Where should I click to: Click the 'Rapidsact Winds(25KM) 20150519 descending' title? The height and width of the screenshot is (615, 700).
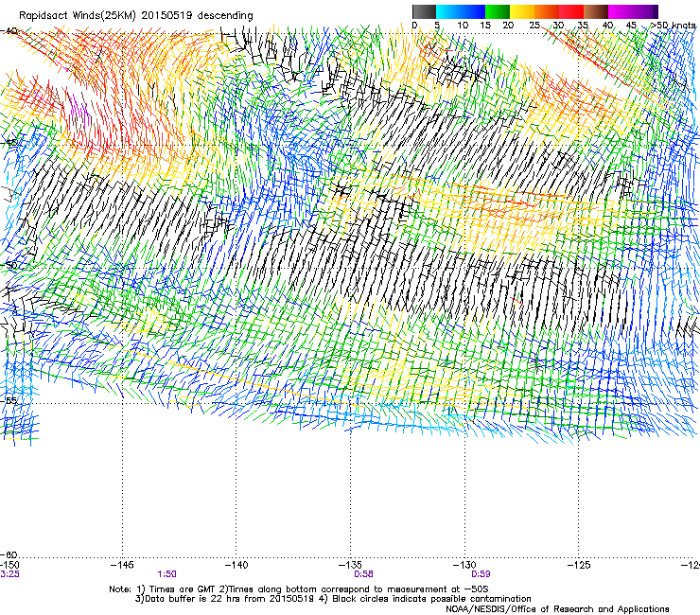pos(136,16)
